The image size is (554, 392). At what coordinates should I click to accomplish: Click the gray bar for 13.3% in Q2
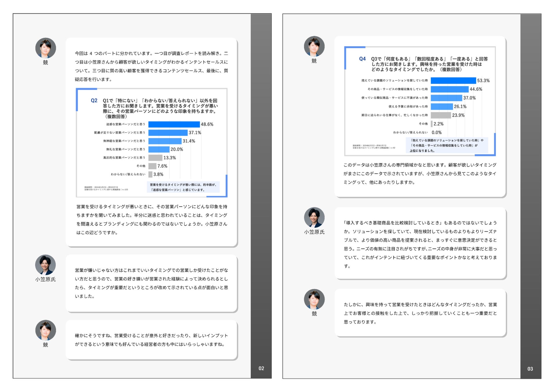(x=155, y=158)
